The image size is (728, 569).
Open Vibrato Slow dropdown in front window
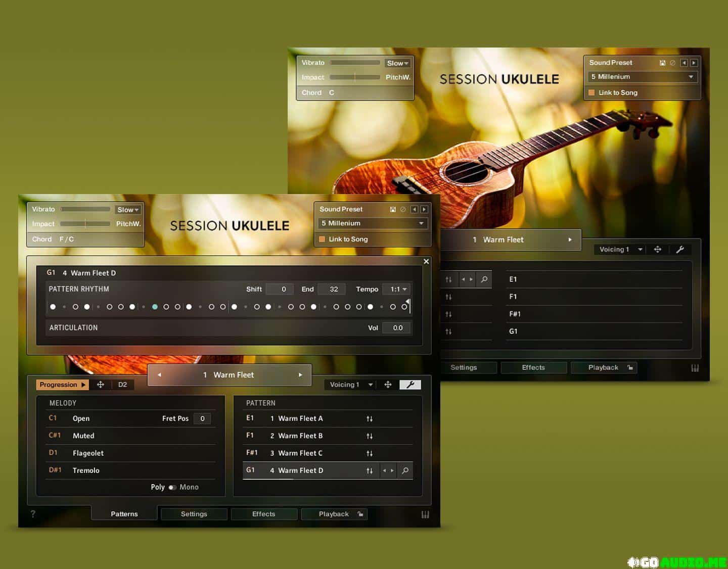(128, 210)
